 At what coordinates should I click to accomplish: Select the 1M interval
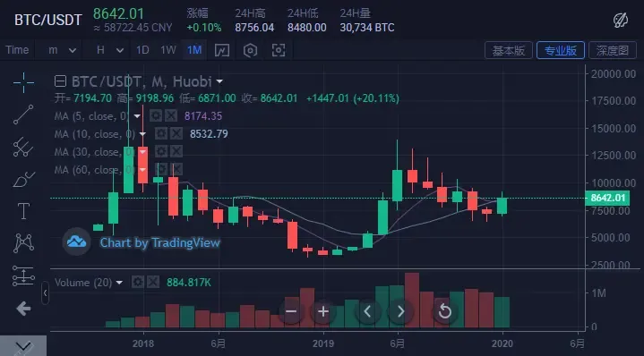pyautogui.click(x=194, y=50)
